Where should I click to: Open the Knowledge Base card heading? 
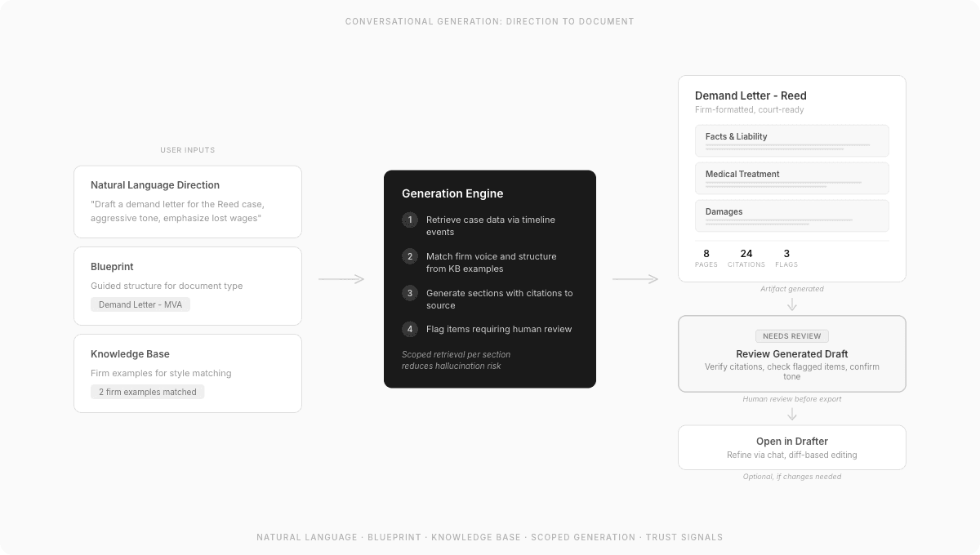130,354
